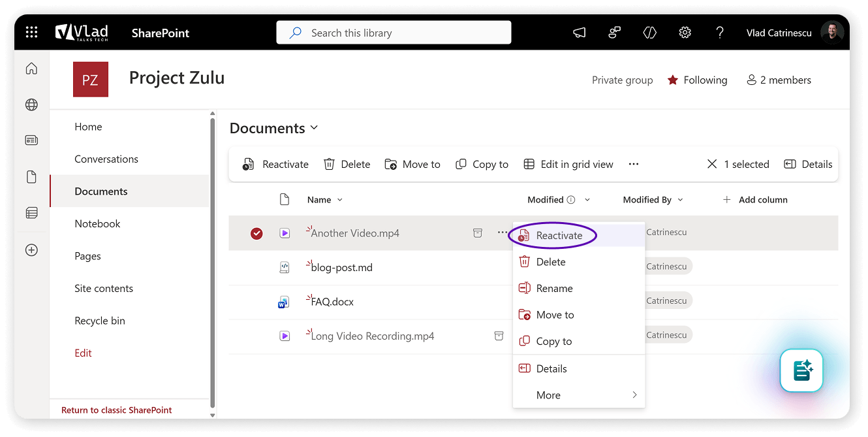Screen dimensions: 868x437
Task: Open the globe sites icon in left rail
Action: pyautogui.click(x=31, y=105)
